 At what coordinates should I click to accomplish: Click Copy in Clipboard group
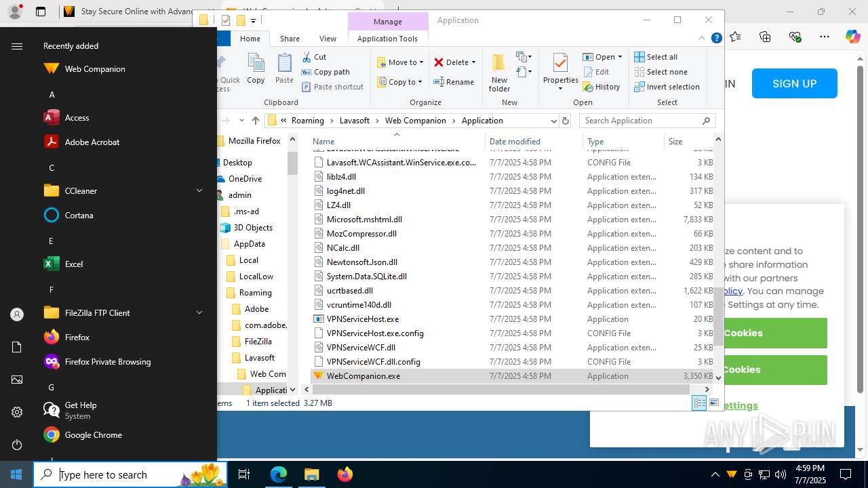pyautogui.click(x=256, y=69)
